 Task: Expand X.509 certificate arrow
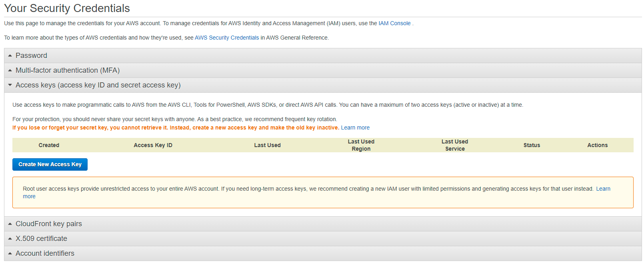pyautogui.click(x=10, y=239)
